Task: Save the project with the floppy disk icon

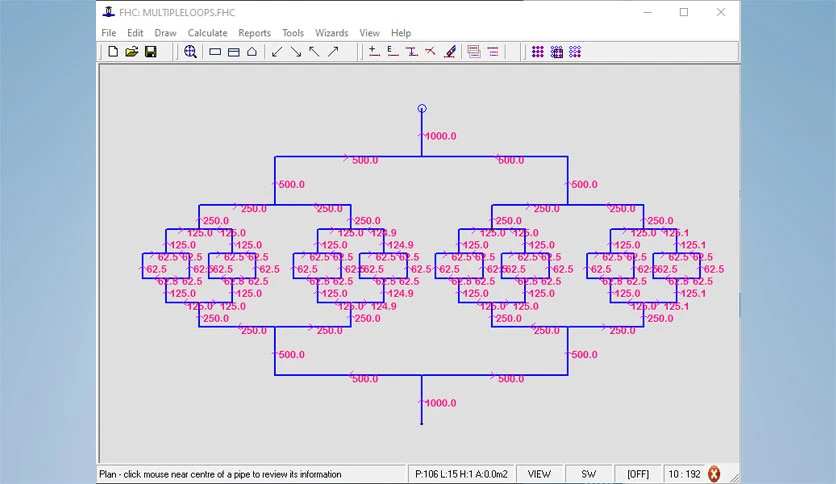Action: tap(151, 52)
